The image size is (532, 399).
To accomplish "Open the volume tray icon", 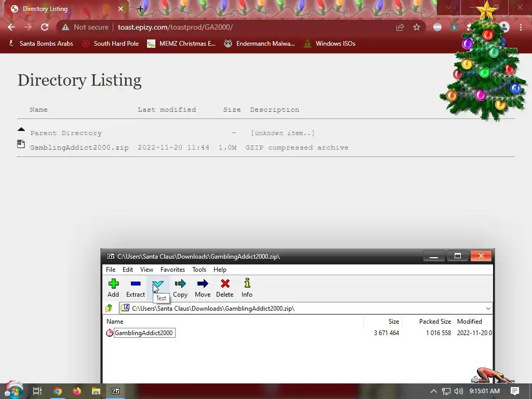I will [x=458, y=391].
